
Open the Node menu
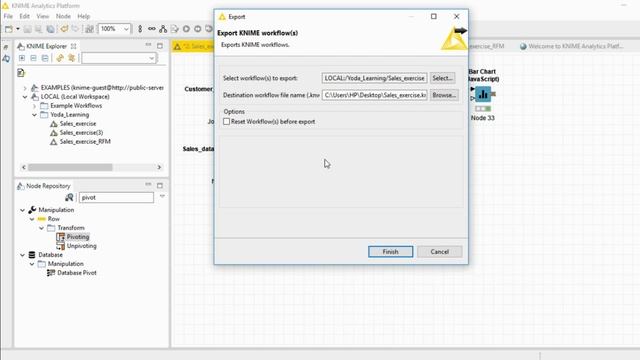coord(63,16)
